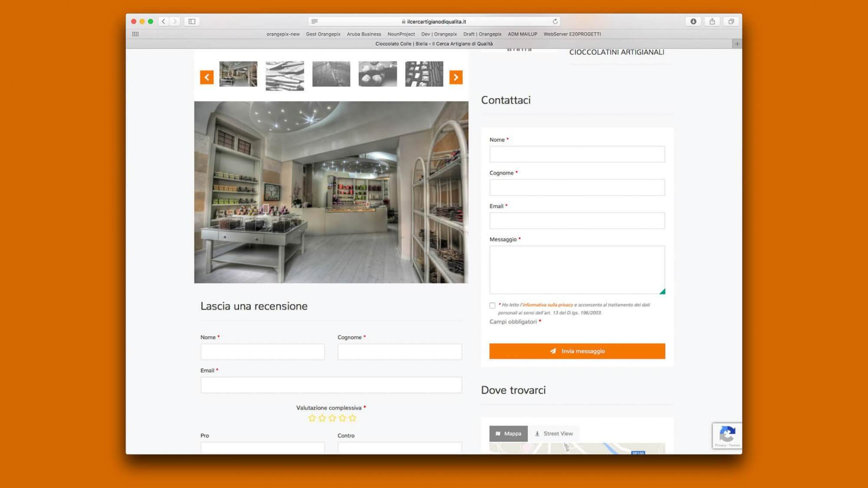Image resolution: width=868 pixels, height=488 pixels.
Task: Click the map preview under Dove trovarci
Action: [x=577, y=449]
